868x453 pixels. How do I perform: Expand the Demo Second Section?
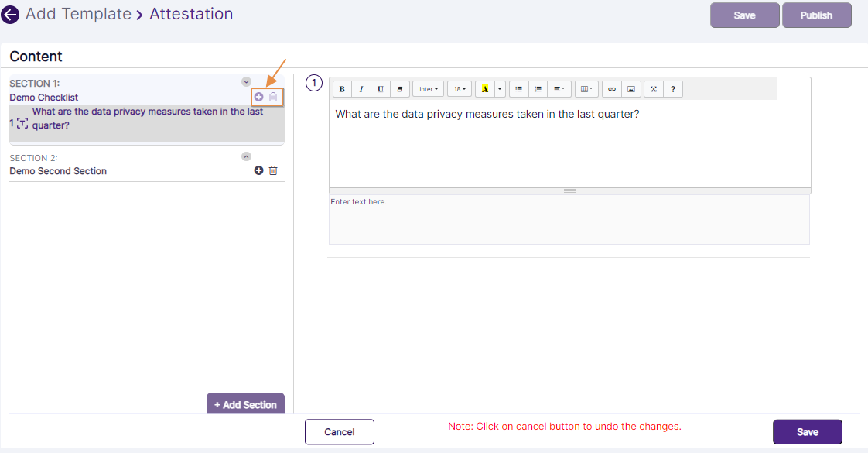point(246,155)
